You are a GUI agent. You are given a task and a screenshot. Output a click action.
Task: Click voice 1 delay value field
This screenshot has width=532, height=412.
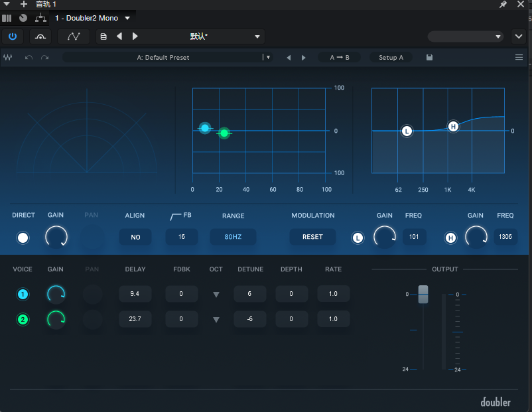(135, 294)
